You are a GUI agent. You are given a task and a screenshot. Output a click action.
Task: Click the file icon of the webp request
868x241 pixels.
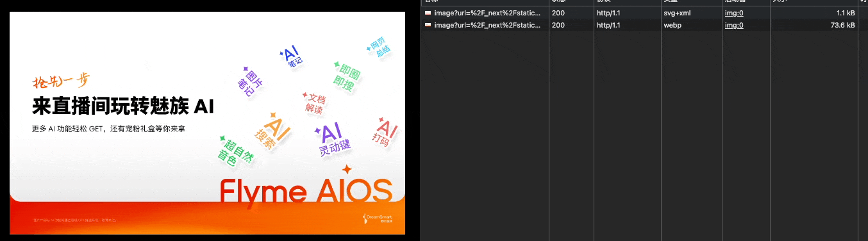point(428,25)
